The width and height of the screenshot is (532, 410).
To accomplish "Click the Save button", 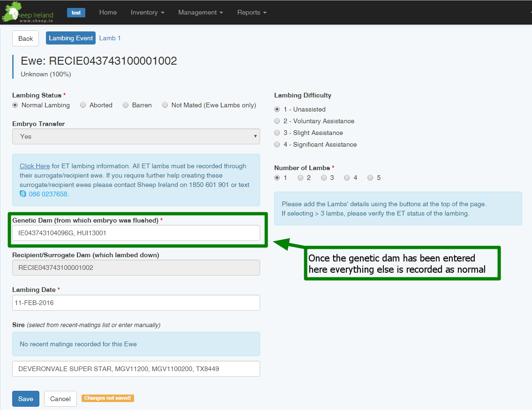I will 26,399.
